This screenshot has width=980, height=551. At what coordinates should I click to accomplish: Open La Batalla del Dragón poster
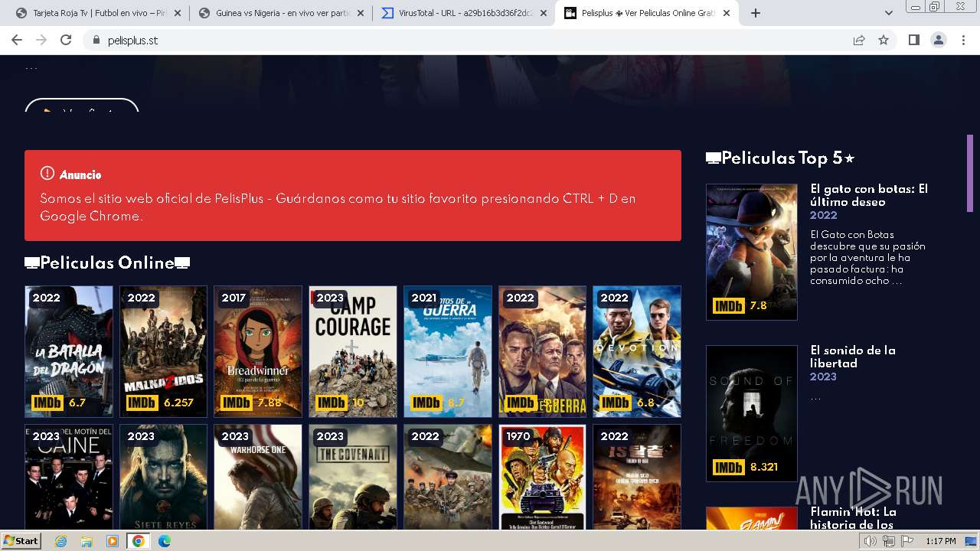(69, 351)
